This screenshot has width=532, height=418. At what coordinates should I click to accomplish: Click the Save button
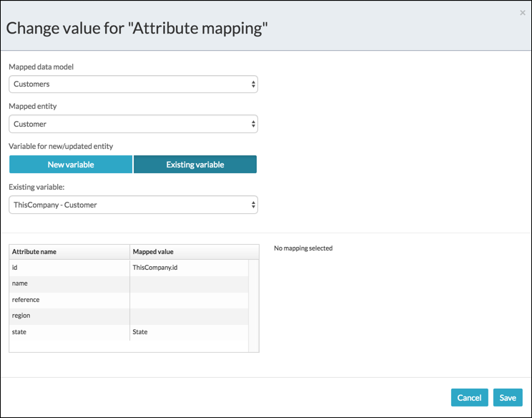click(508, 398)
